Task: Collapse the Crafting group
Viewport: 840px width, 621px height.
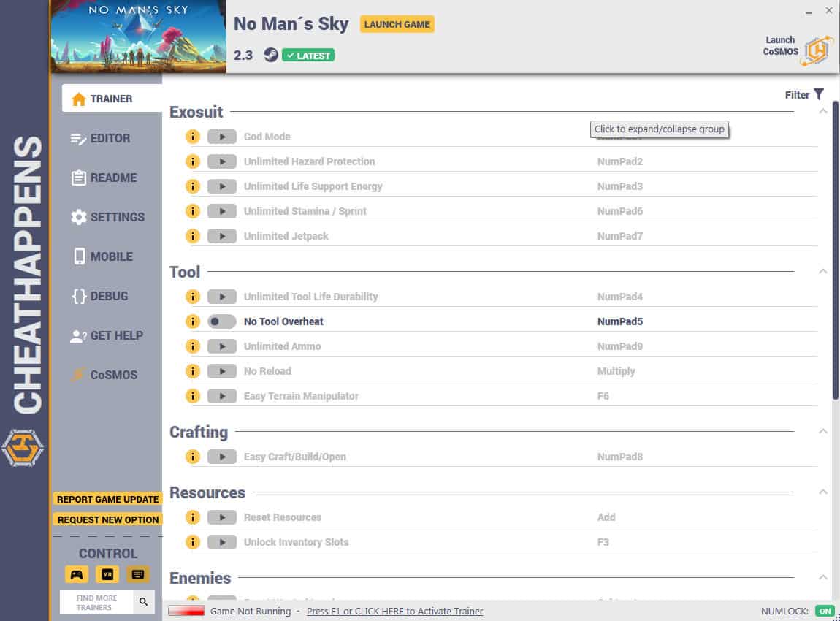Action: pos(823,431)
